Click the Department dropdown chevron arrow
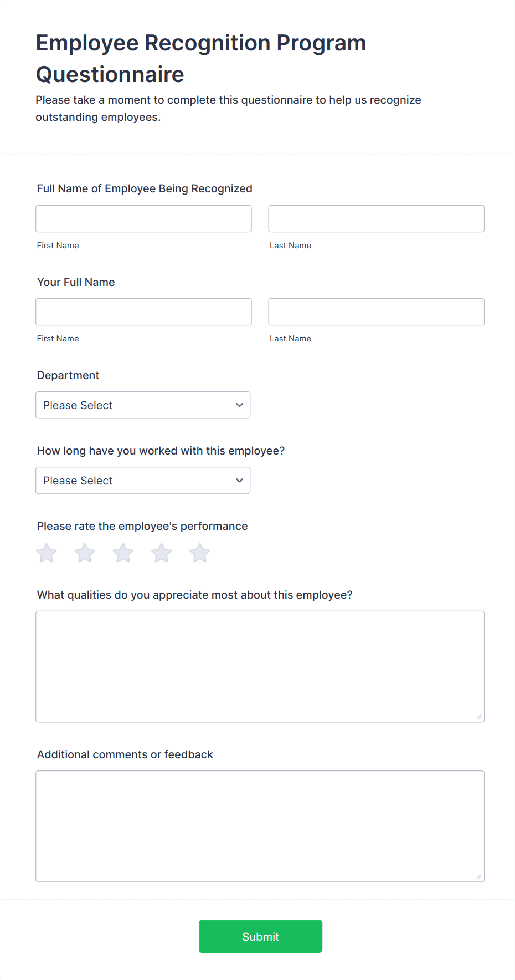The width and height of the screenshot is (515, 980). point(239,405)
